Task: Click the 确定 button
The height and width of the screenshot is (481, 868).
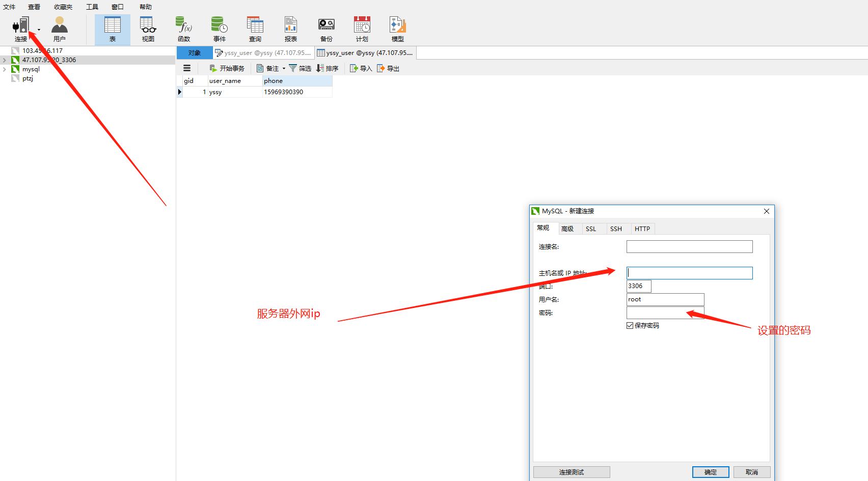Action: click(x=711, y=472)
